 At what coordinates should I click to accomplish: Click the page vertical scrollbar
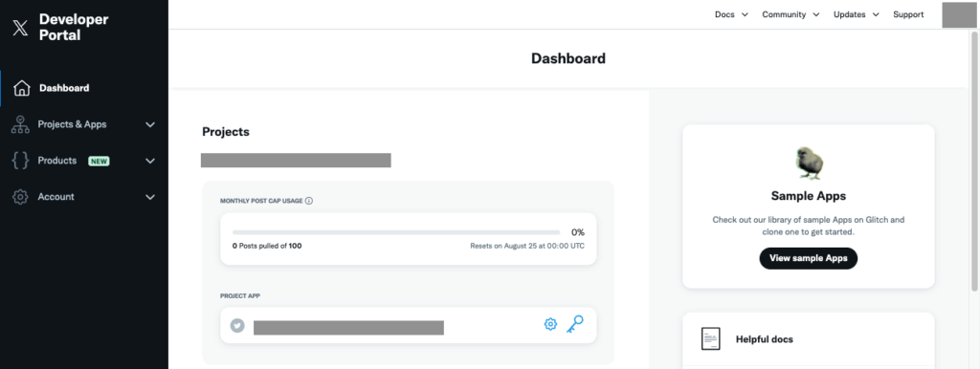click(x=974, y=162)
